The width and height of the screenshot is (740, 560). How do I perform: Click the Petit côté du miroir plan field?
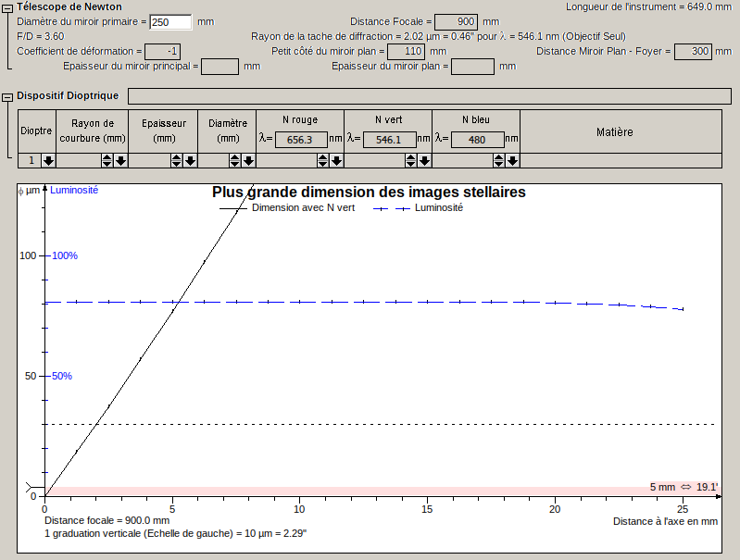pyautogui.click(x=406, y=52)
